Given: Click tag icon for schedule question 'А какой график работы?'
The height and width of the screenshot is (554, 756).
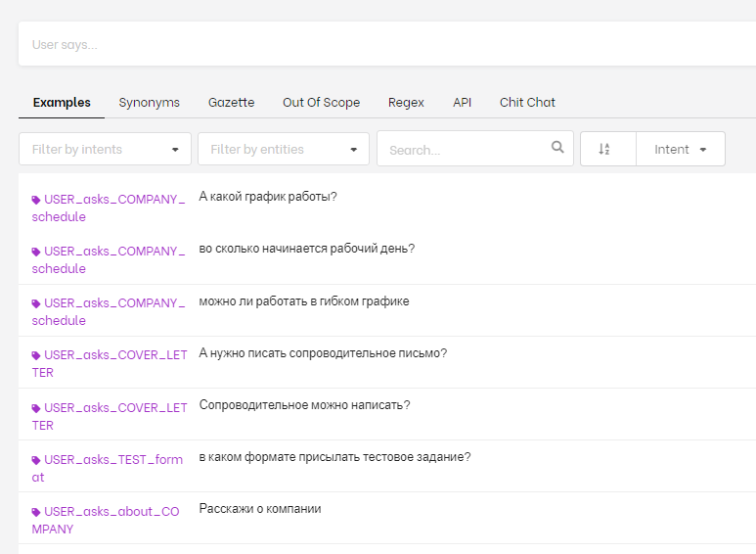Looking at the screenshot, I should point(36,200).
